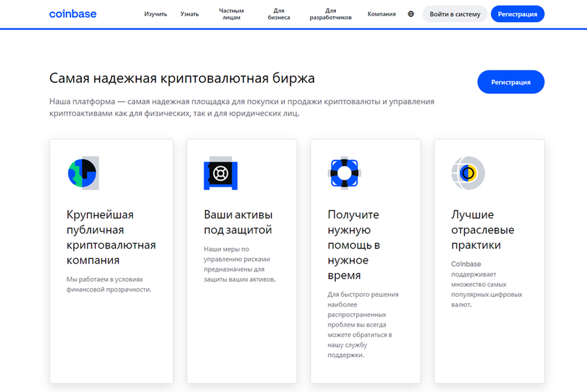Viewport: 587px width, 392px height.
Task: Open the Узнать menu
Action: coord(189,14)
